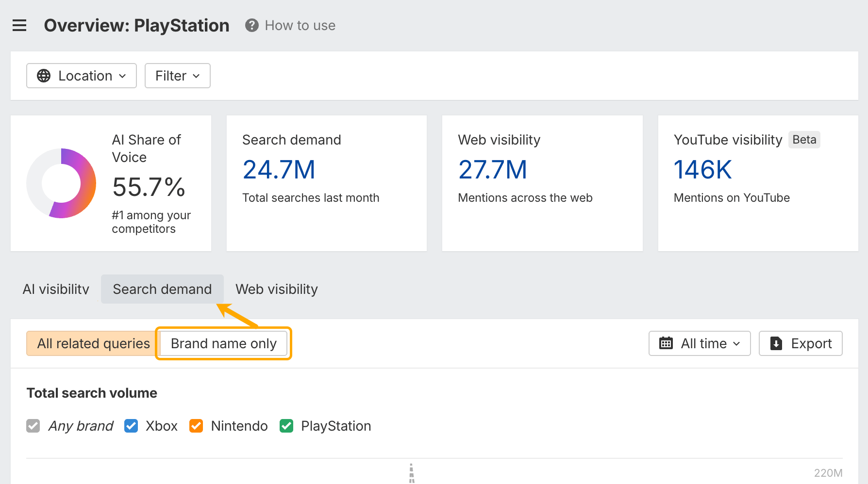868x484 pixels.
Task: Click the Beta badge
Action: coord(804,140)
